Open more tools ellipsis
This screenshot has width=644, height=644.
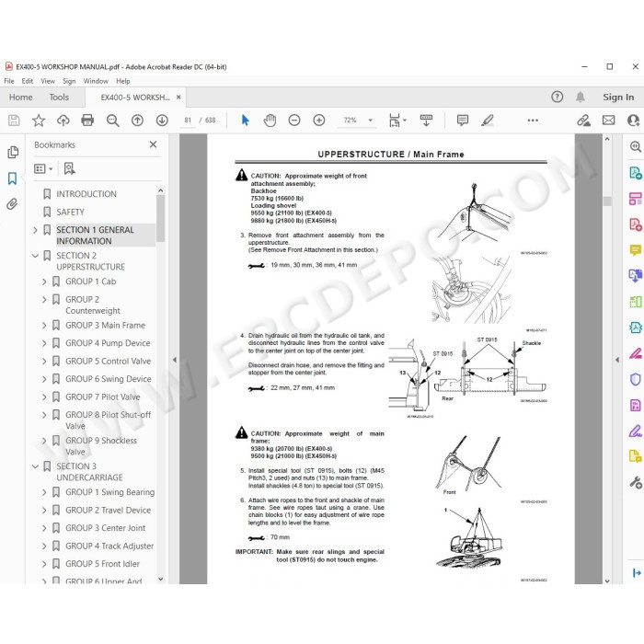(533, 121)
